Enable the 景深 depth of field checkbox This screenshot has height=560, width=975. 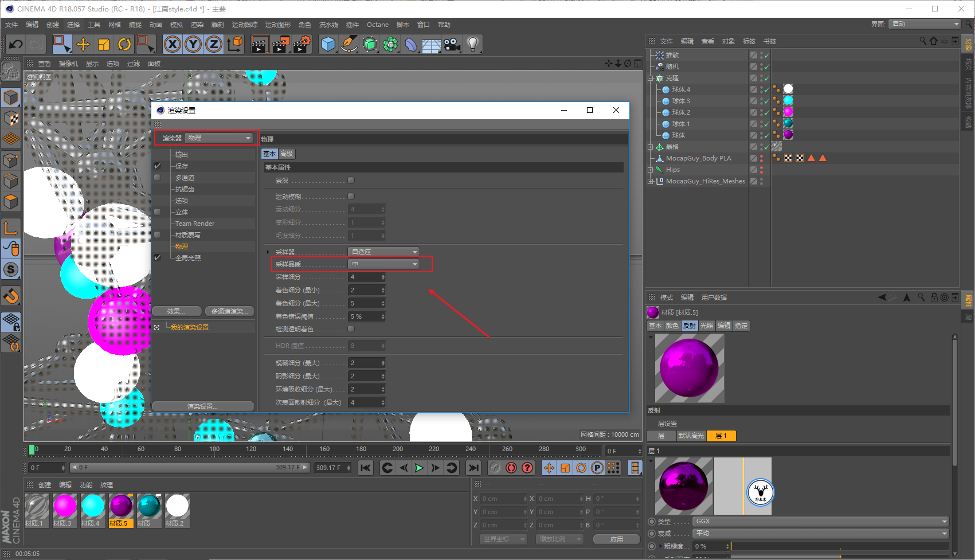click(x=351, y=181)
